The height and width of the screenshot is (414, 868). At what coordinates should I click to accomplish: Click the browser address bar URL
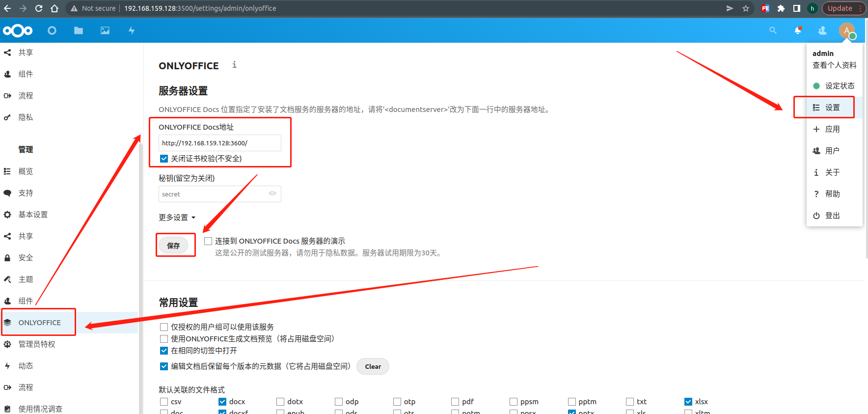(x=200, y=8)
